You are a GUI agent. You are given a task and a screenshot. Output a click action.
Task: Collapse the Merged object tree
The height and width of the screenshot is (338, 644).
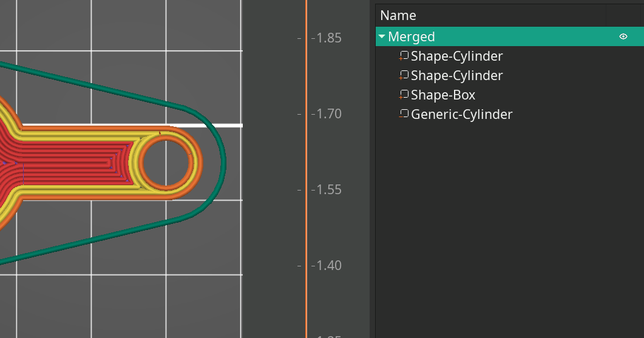(x=382, y=37)
